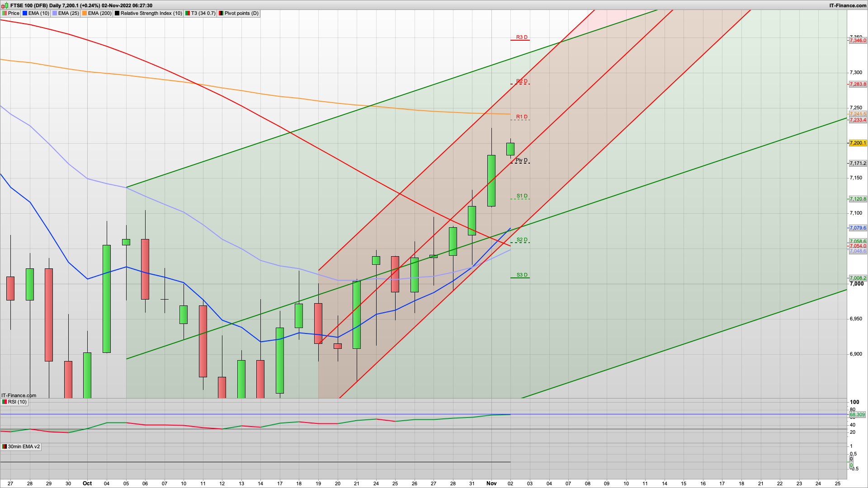Select the Relative Strength Index (10) legend
868x488 pixels.
click(x=148, y=13)
